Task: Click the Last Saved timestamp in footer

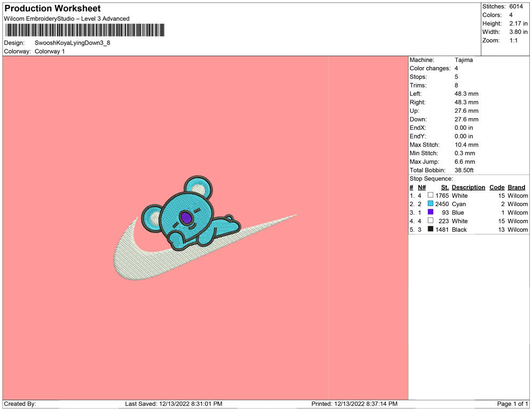Action: point(174,404)
